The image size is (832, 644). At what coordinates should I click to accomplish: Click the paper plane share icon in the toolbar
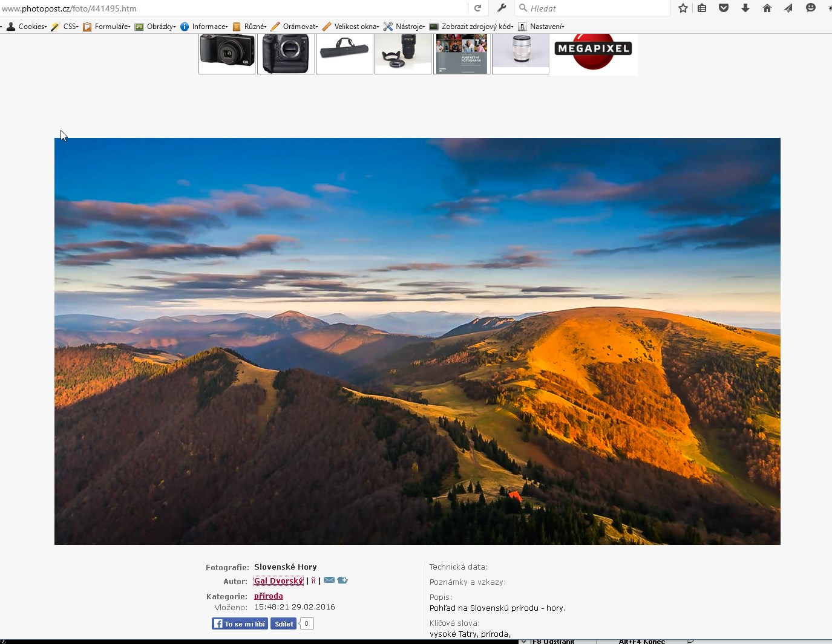click(788, 8)
